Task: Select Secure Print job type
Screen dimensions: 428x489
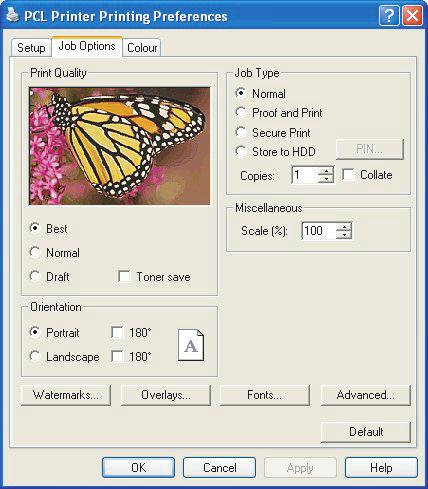Action: (x=241, y=132)
